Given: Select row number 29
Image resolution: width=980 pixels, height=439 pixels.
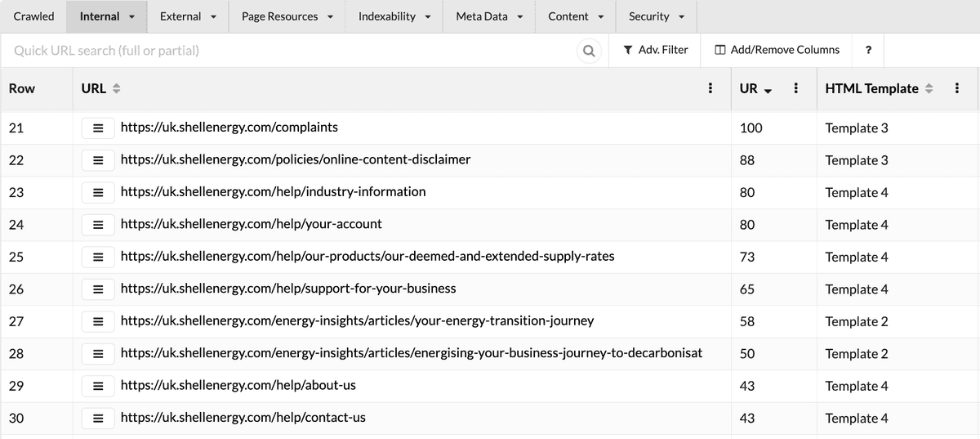Looking at the screenshot, I should (16, 386).
